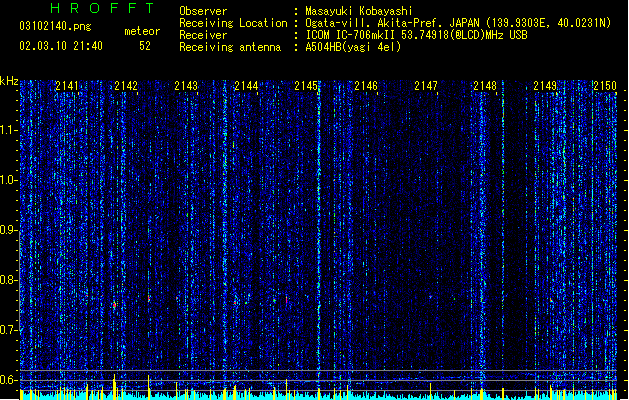Click the Ogata-vill. Akita-Pref. JAPAN location text

[458, 23]
